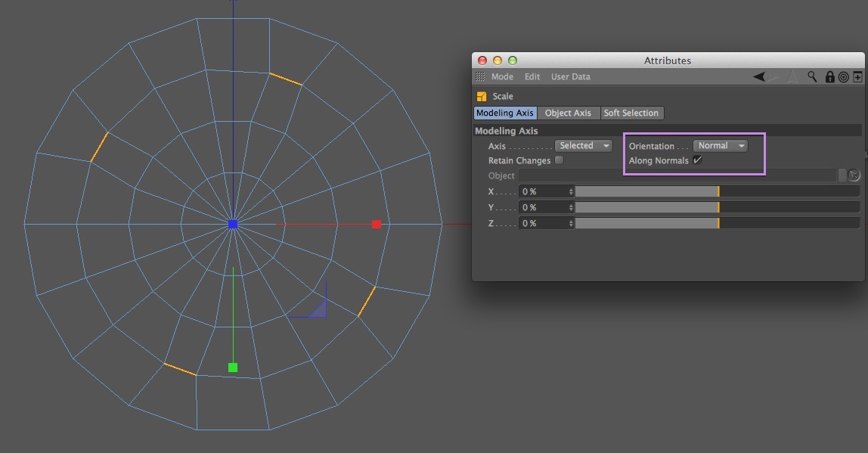Image resolution: width=868 pixels, height=453 pixels.
Task: Open a new Attributes panel with plus icon
Action: click(x=857, y=77)
